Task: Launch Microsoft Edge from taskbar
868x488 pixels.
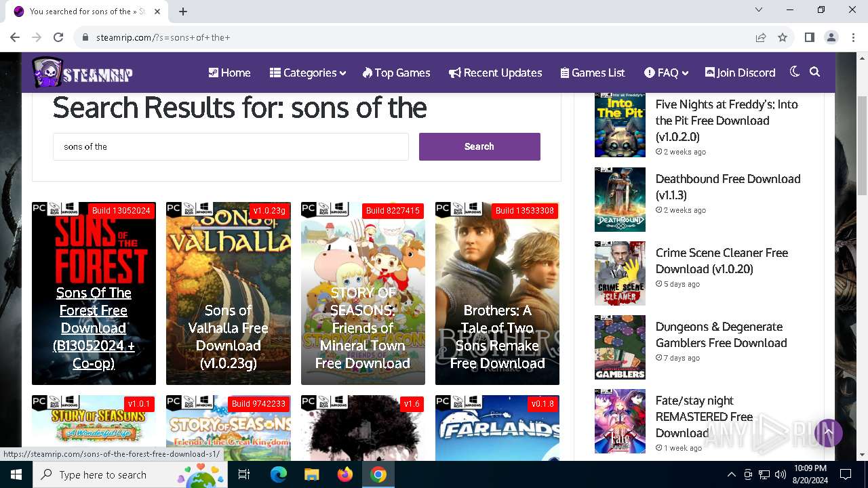Action: 278,474
